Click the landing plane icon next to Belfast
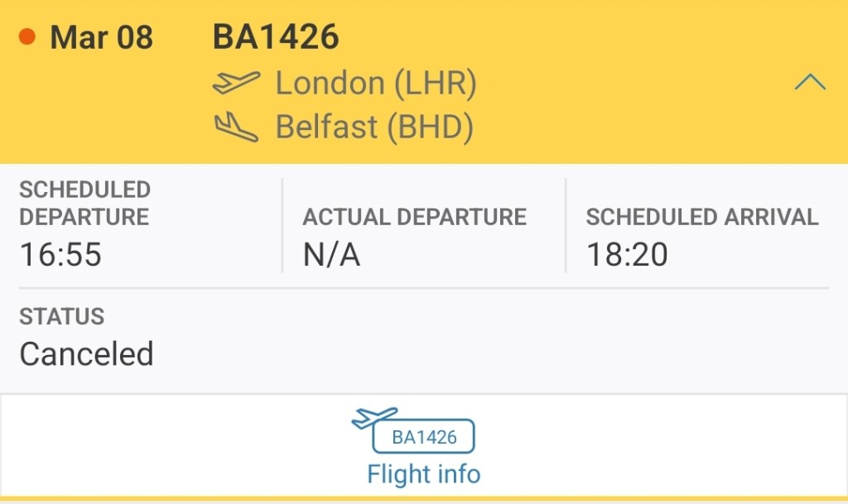 tap(236, 127)
